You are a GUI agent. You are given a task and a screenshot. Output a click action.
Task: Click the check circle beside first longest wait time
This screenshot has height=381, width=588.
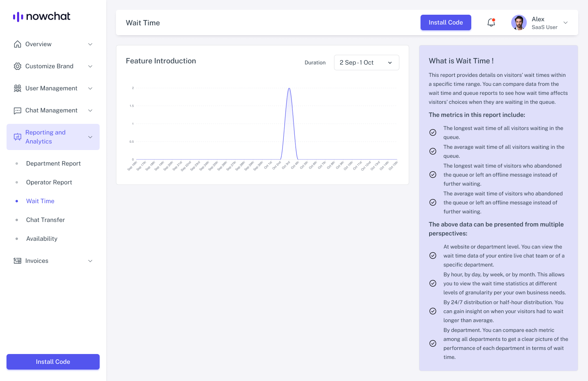click(433, 132)
